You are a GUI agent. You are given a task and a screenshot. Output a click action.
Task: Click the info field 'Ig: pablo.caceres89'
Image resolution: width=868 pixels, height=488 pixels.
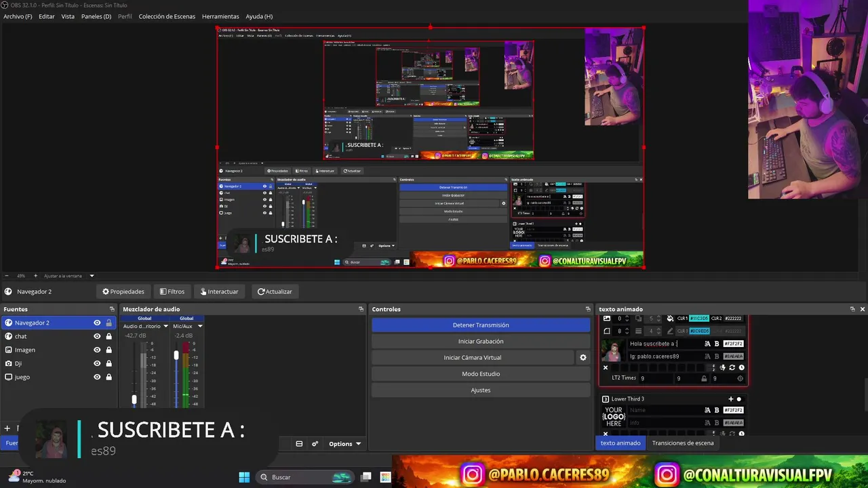coord(665,356)
